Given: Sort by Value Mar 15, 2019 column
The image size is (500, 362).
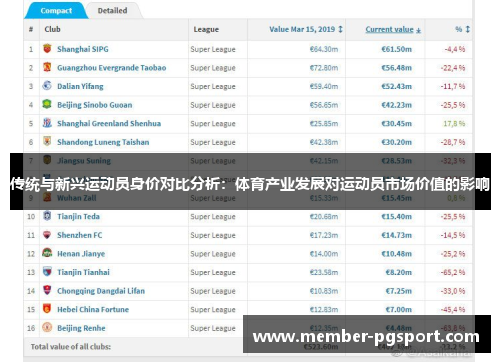Looking at the screenshot, I should tap(306, 29).
